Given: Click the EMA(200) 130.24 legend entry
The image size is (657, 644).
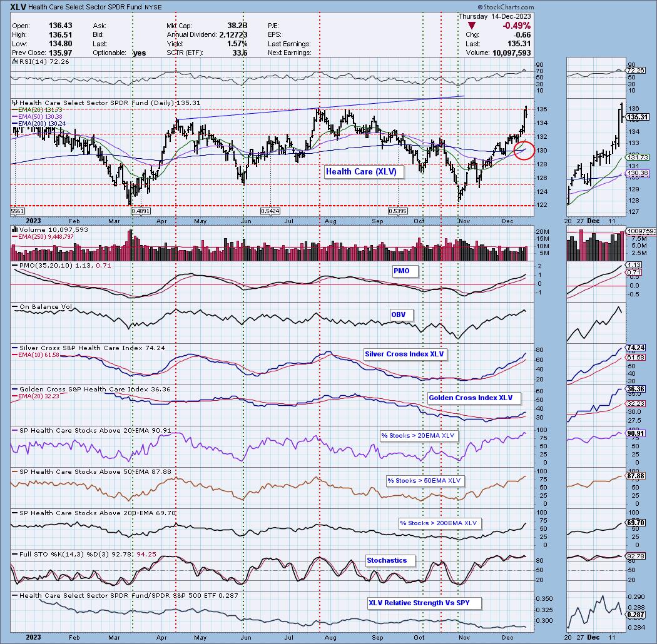Looking at the screenshot, I should coord(39,124).
